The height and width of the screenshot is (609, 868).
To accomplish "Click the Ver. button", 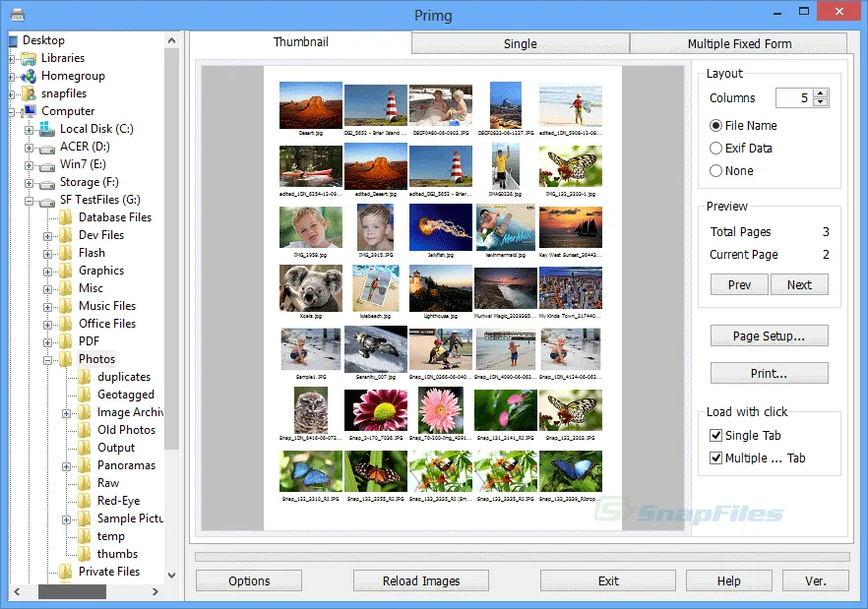I will 816,580.
